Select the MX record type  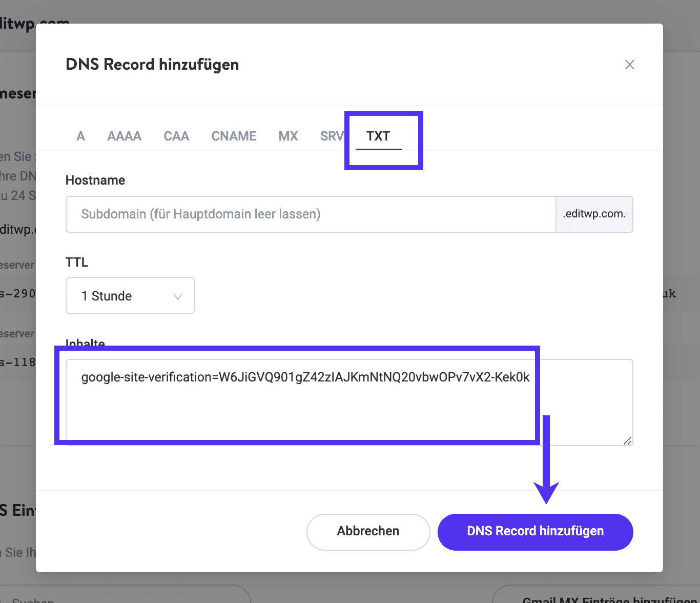click(x=288, y=136)
